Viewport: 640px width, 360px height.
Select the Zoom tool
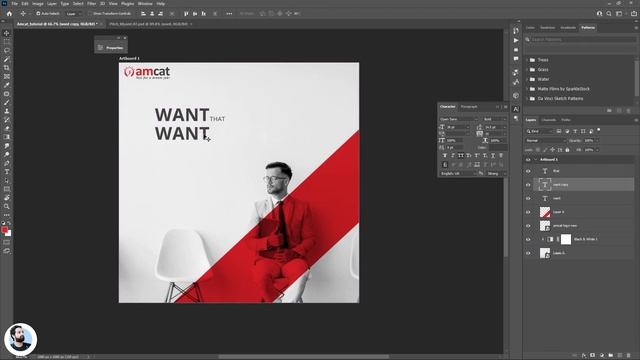click(7, 207)
